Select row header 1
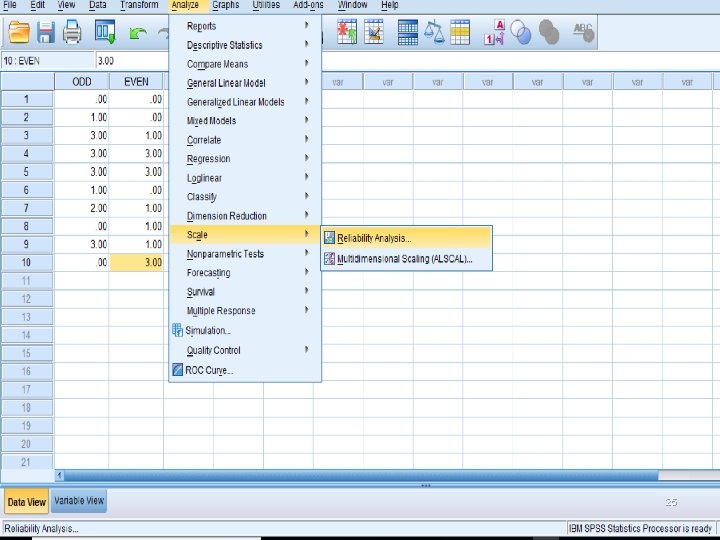720x540 pixels. click(x=27, y=99)
